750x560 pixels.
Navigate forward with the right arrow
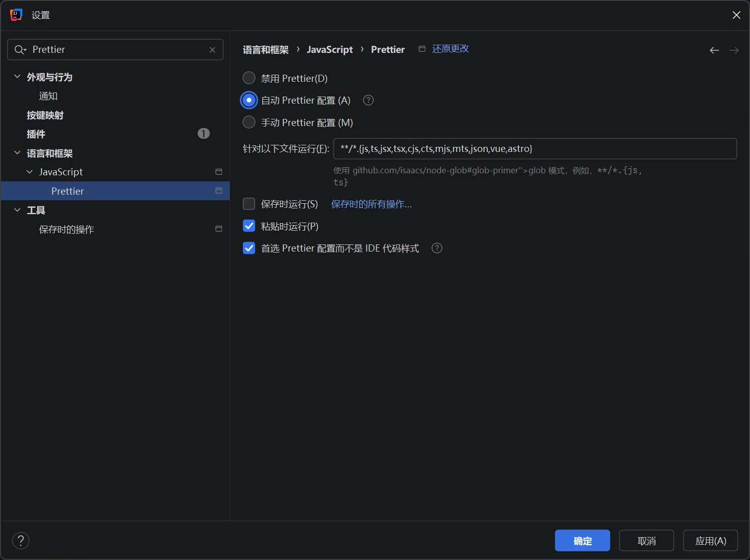point(734,50)
